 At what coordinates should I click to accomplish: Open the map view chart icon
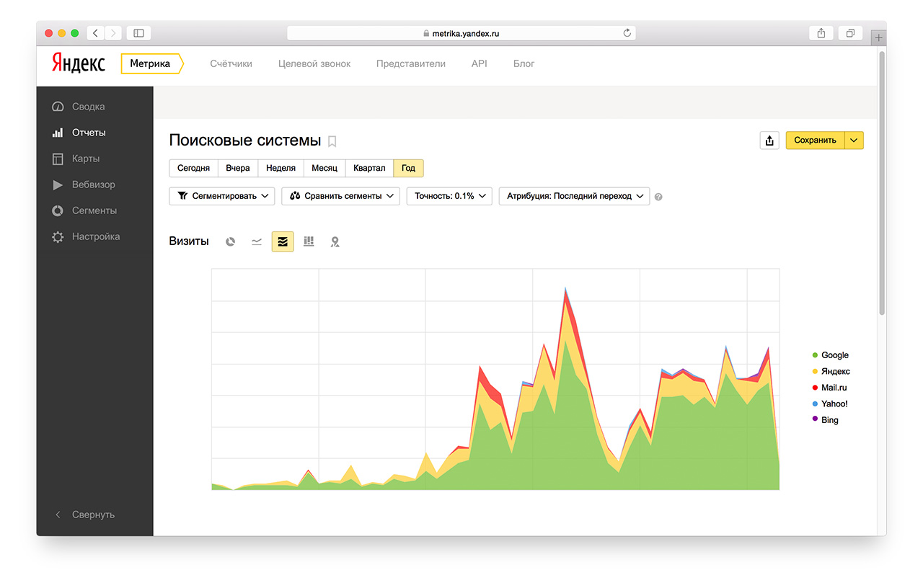[x=335, y=242]
